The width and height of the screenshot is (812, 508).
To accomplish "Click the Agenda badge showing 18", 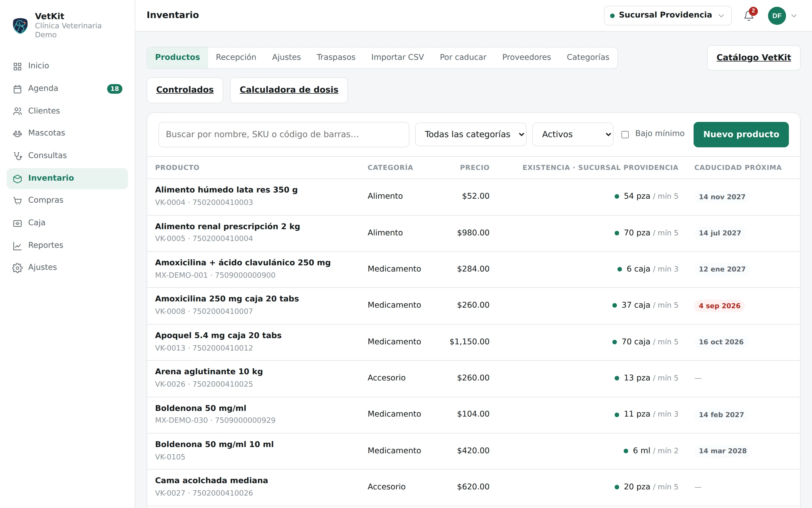I will pyautogui.click(x=114, y=89).
